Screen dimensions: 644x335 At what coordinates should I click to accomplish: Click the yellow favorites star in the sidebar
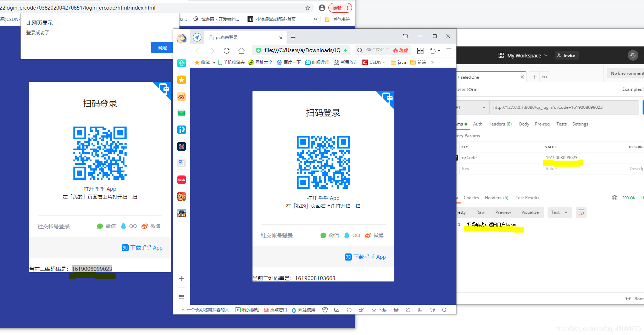click(181, 80)
